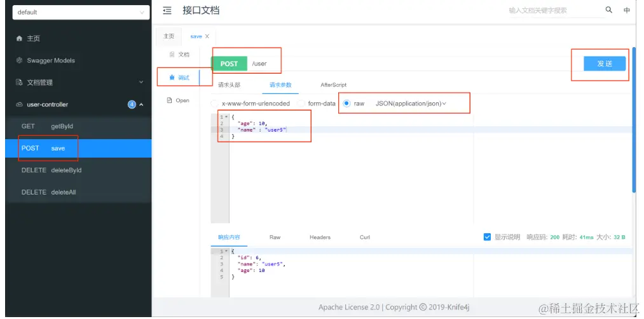The width and height of the screenshot is (644, 319).
Task: Send the request with 发送 button
Action: coord(605,64)
